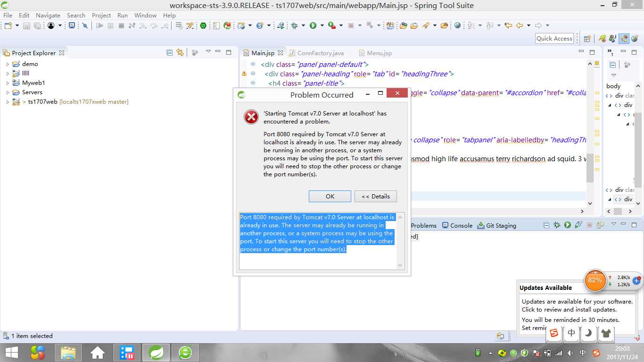Click the Start server in profile mode icon
The image size is (644, 362).
[578, 225]
